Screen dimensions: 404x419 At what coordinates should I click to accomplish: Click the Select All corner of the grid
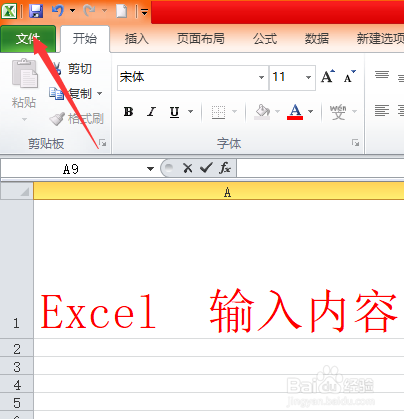[x=17, y=191]
